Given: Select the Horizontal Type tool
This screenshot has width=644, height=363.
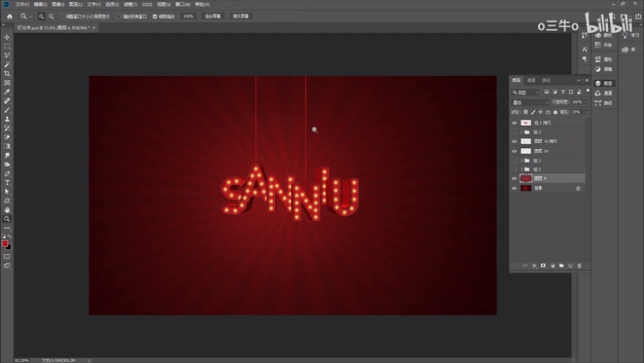Looking at the screenshot, I should [7, 182].
